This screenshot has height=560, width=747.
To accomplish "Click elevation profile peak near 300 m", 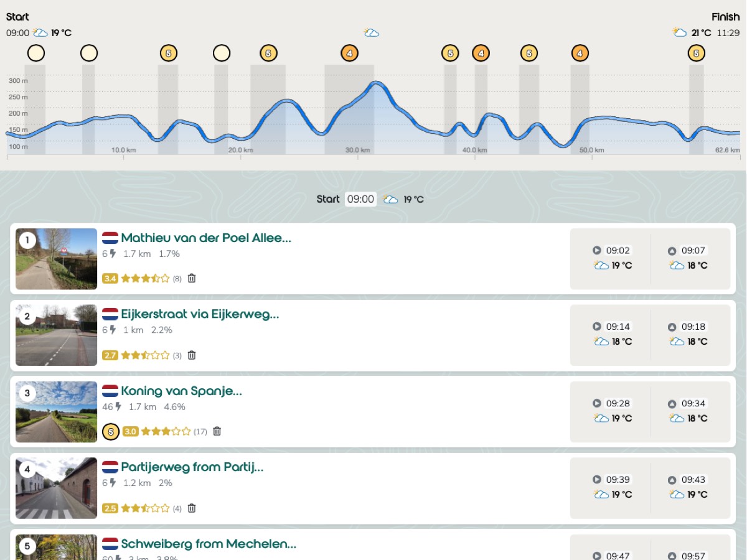I will tap(375, 83).
